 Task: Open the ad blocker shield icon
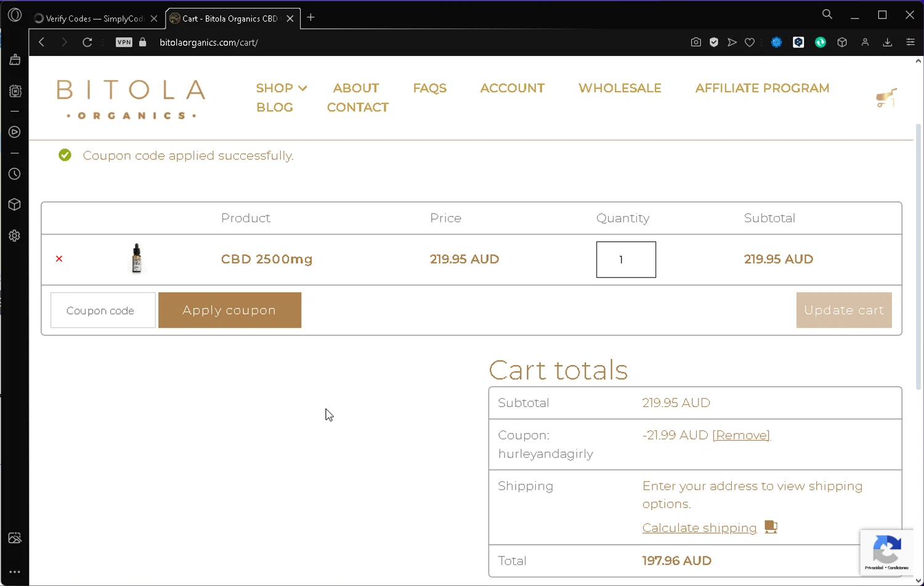pyautogui.click(x=714, y=42)
